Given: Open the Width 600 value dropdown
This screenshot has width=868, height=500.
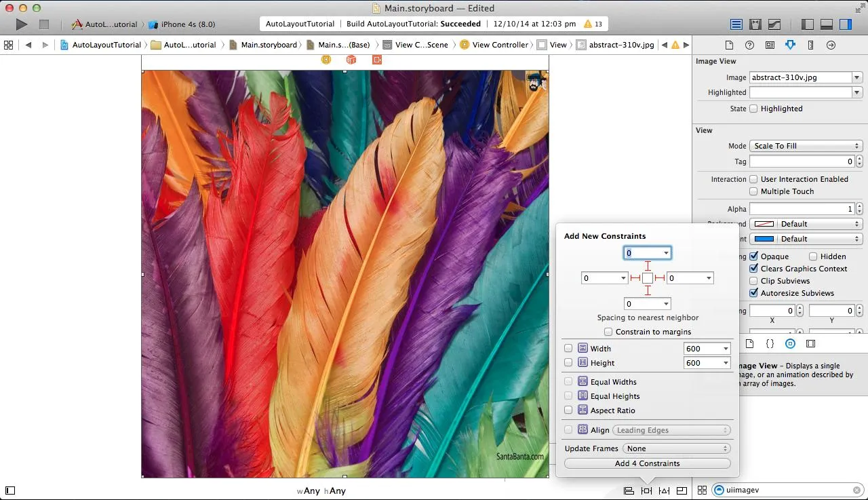Looking at the screenshot, I should coord(726,349).
